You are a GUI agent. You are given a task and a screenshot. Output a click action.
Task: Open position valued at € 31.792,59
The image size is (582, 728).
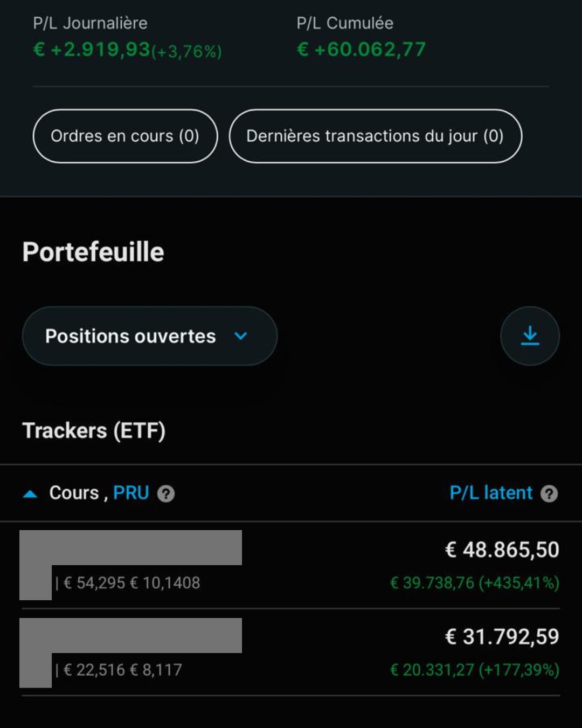pos(502,637)
